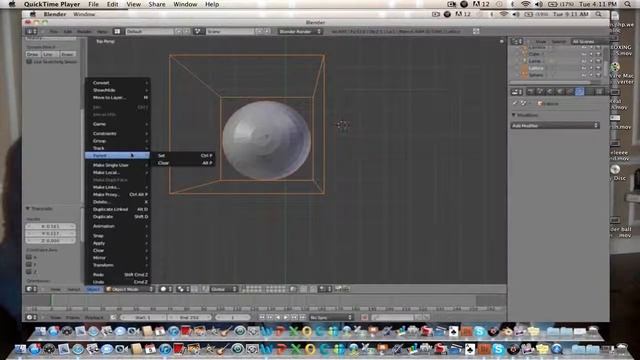
Task: Open the pivot point dropdown
Action: pyautogui.click(x=183, y=289)
